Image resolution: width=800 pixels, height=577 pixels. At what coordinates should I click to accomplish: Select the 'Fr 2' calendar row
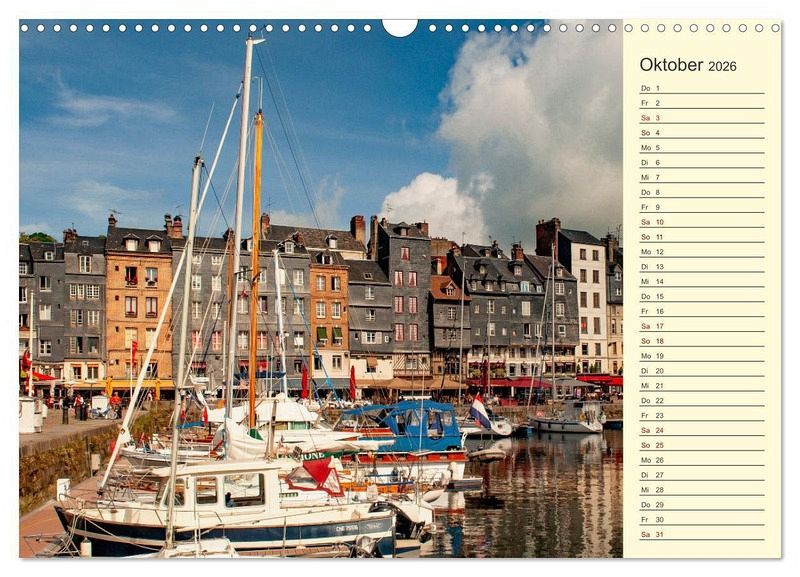(x=702, y=103)
